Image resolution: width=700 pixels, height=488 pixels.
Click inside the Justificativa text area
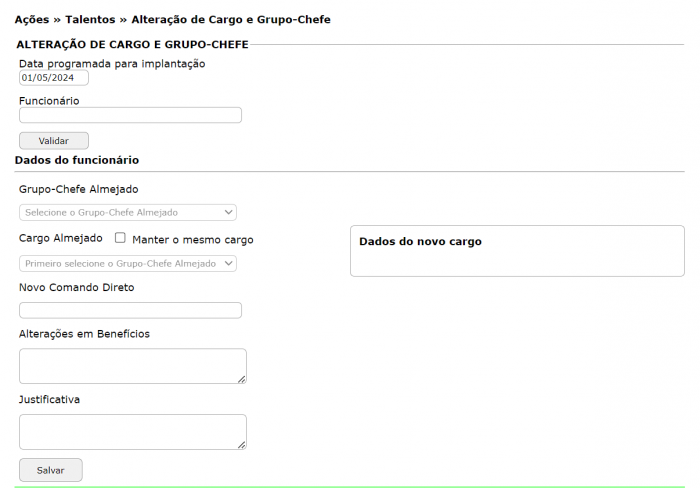(x=132, y=431)
